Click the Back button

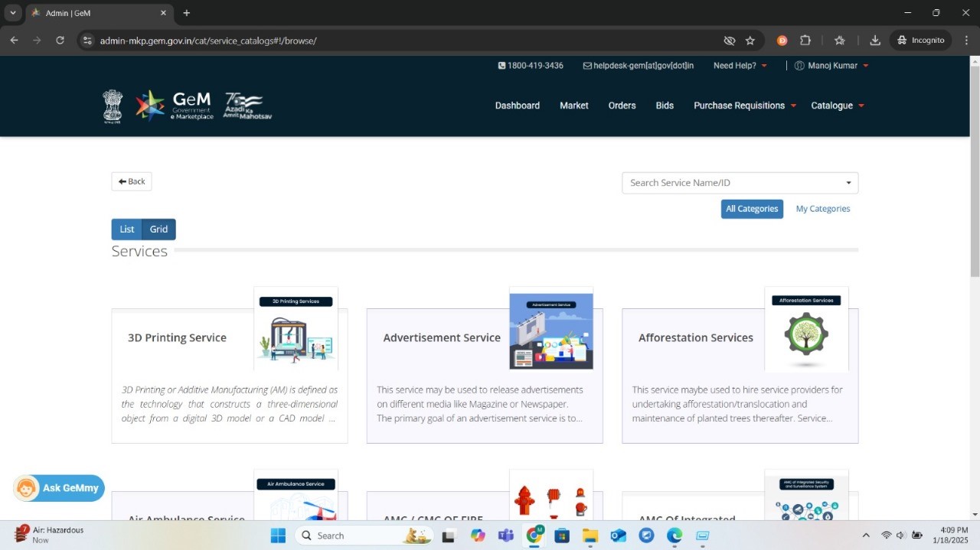(132, 181)
